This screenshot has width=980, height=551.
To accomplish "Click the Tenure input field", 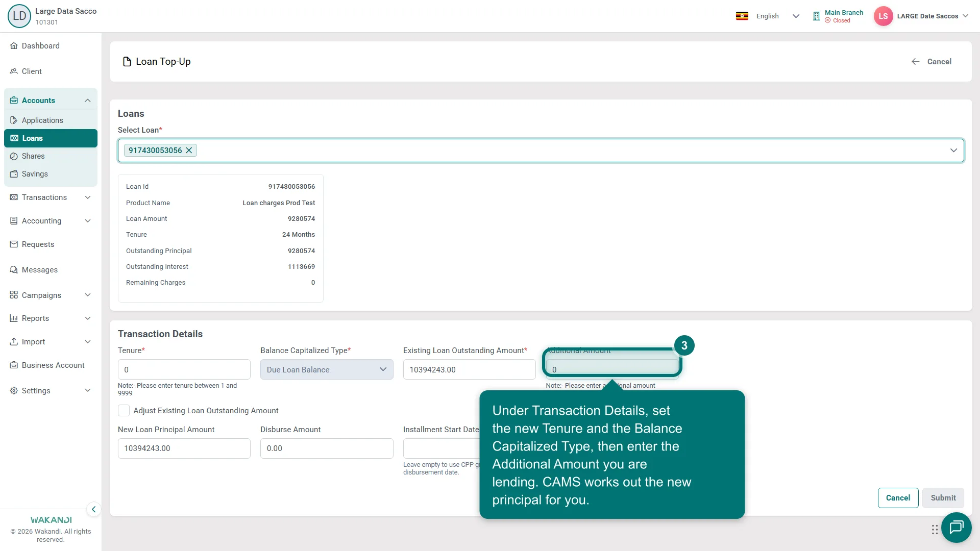I will point(184,369).
